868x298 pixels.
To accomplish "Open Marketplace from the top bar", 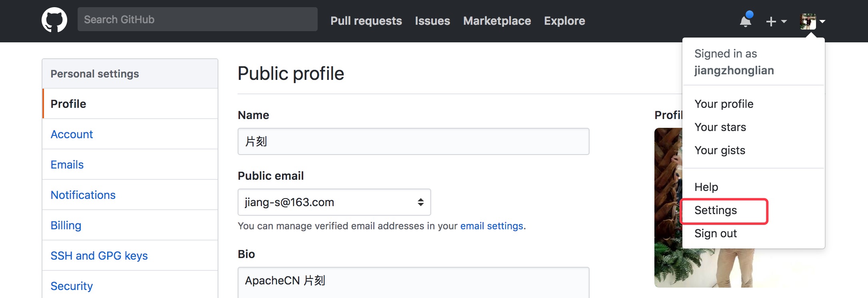I will tap(497, 21).
